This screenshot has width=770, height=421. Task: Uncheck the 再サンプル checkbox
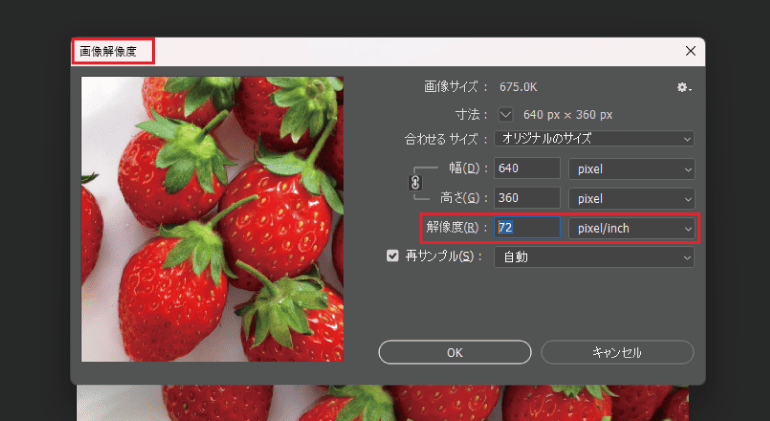[392, 257]
